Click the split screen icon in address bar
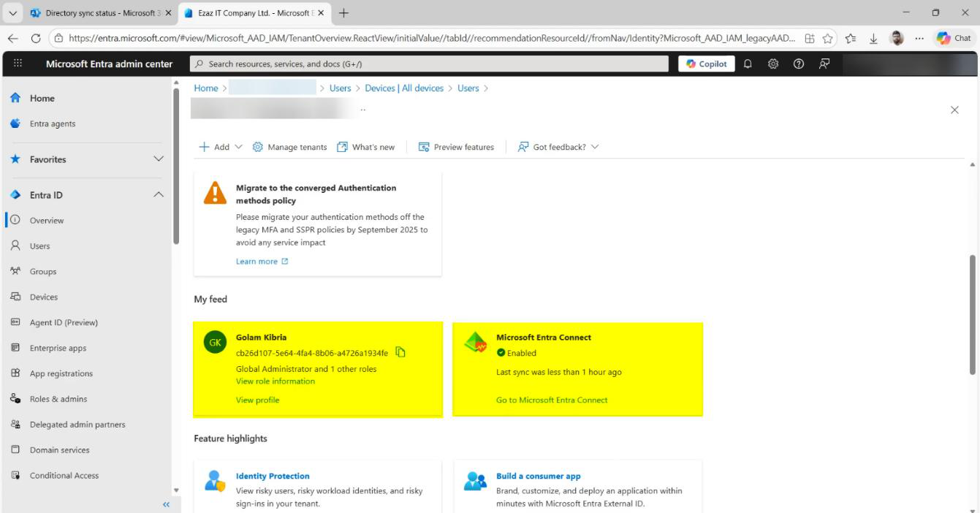Viewport: 980px width, 513px height. pos(809,39)
